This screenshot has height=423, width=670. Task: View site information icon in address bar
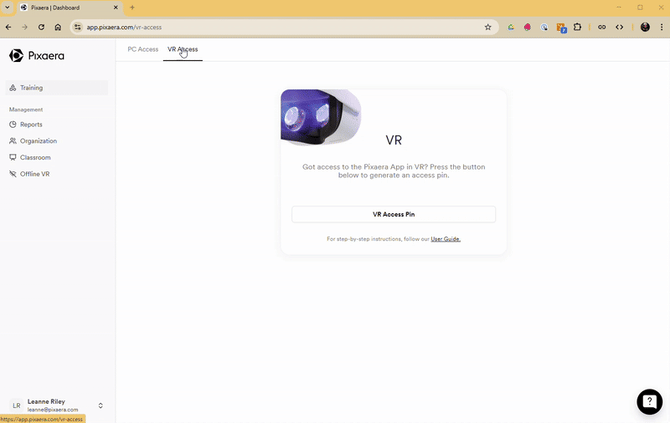(77, 27)
